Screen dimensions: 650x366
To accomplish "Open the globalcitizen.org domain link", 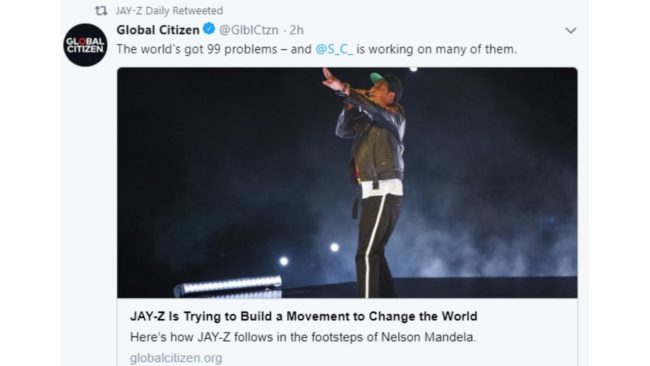I will click(x=176, y=358).
